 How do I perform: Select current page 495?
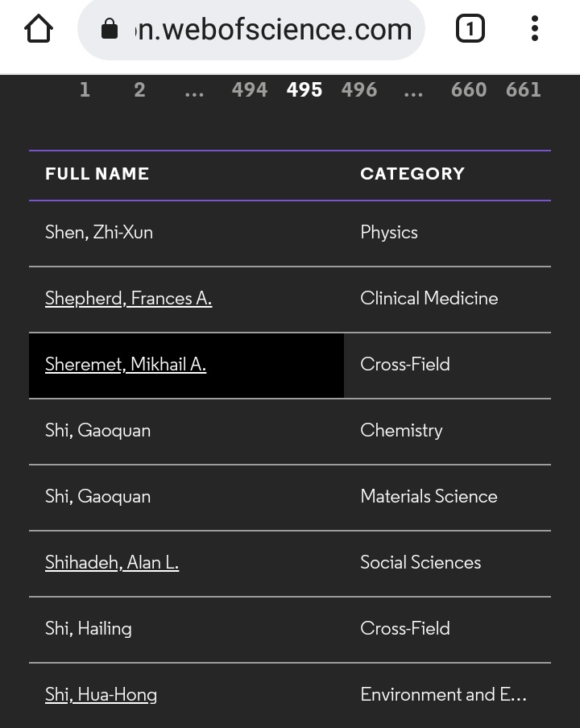click(x=304, y=89)
